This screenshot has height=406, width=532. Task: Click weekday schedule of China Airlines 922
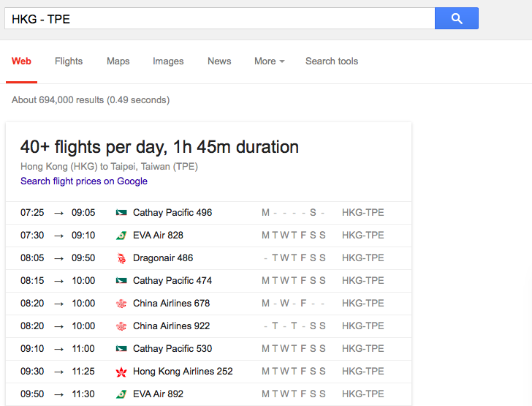coord(294,326)
